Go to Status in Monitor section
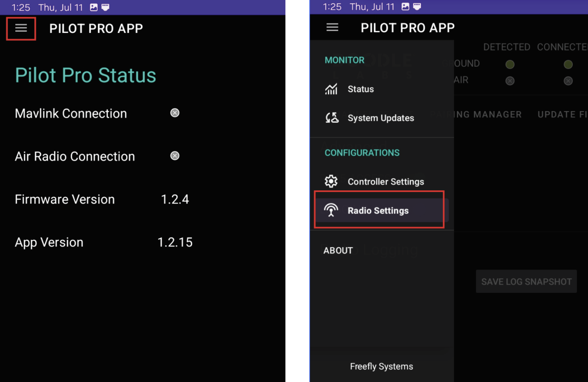The width and height of the screenshot is (588, 382). [x=361, y=89]
